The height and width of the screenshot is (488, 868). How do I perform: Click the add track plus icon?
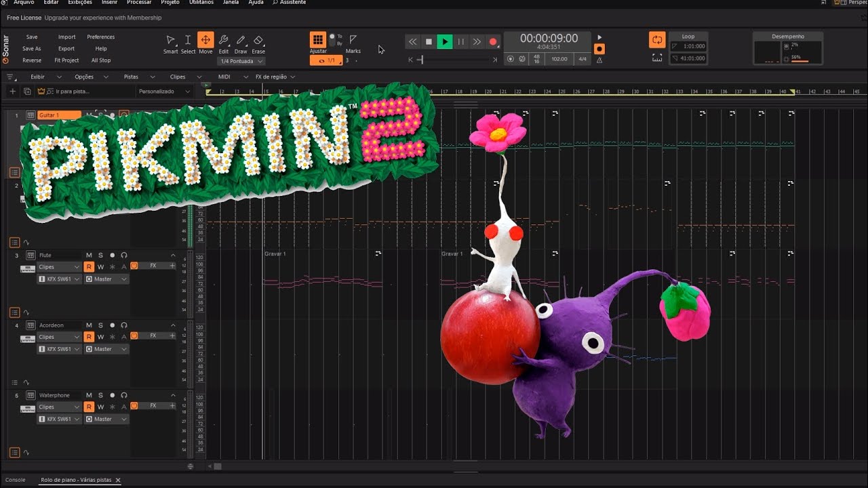12,91
